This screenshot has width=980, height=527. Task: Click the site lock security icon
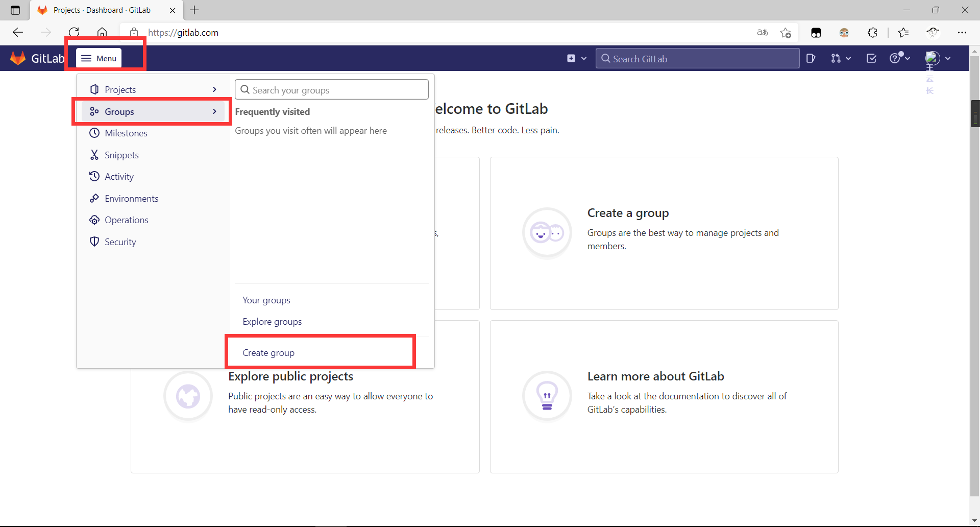click(x=134, y=33)
